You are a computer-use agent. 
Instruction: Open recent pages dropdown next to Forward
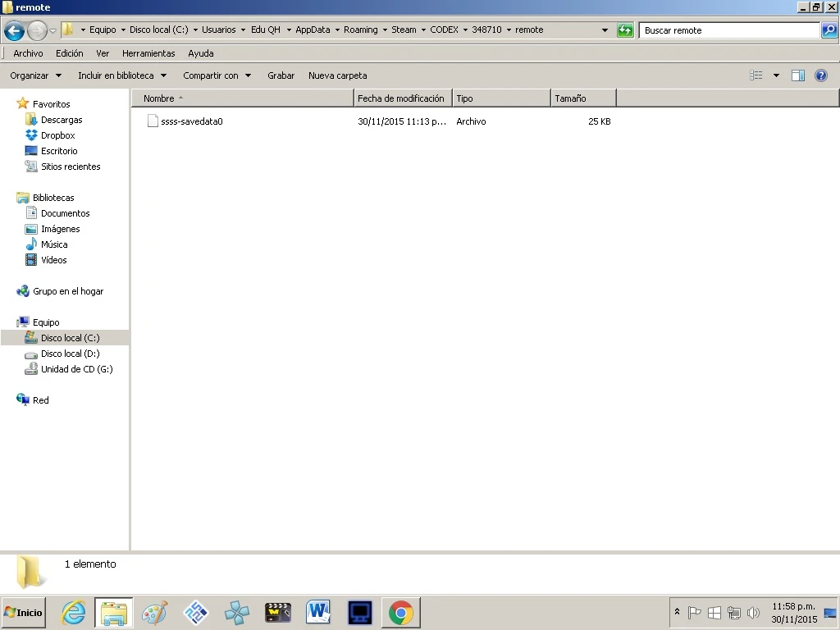(x=52, y=30)
